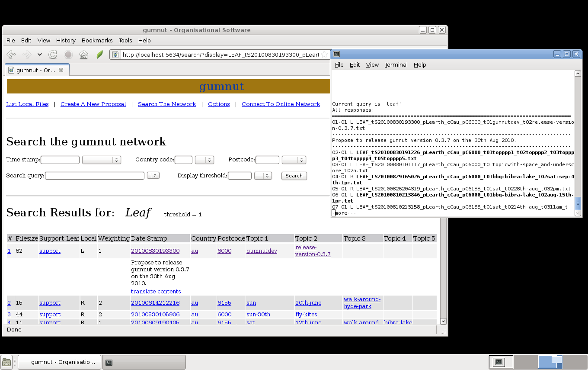Close the gumnut browser tab
The height and width of the screenshot is (370, 588).
[61, 70]
